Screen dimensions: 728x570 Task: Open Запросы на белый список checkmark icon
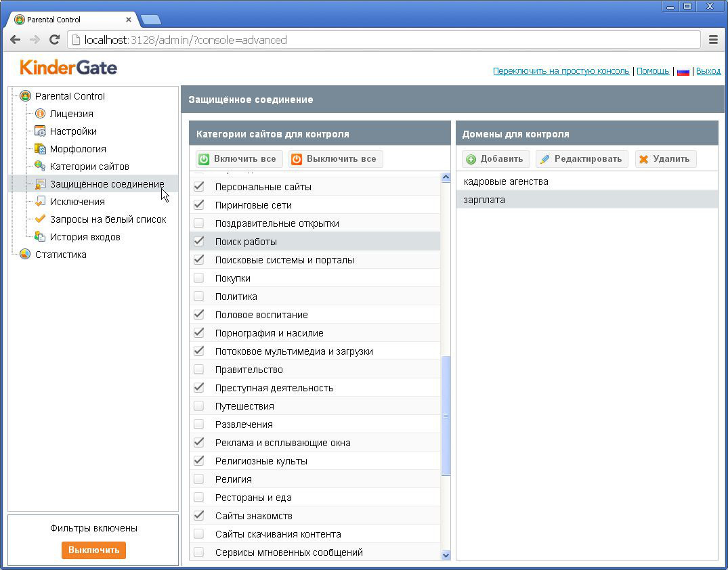point(40,219)
